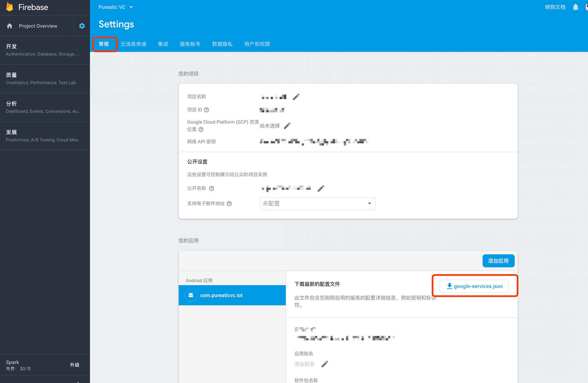Open 转到文档 link

[x=555, y=7]
